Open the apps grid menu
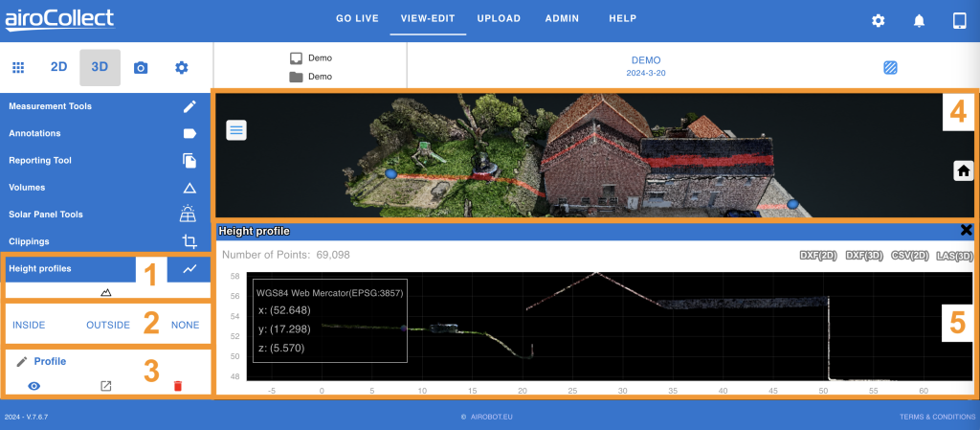 tap(18, 68)
